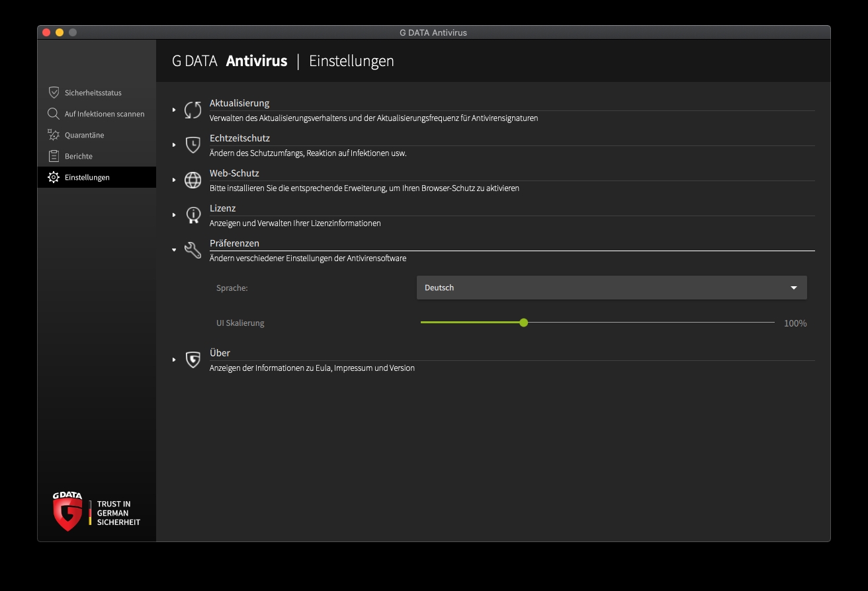Select Einstellungen in the sidebar
Image resolution: width=868 pixels, height=591 pixels.
(97, 177)
